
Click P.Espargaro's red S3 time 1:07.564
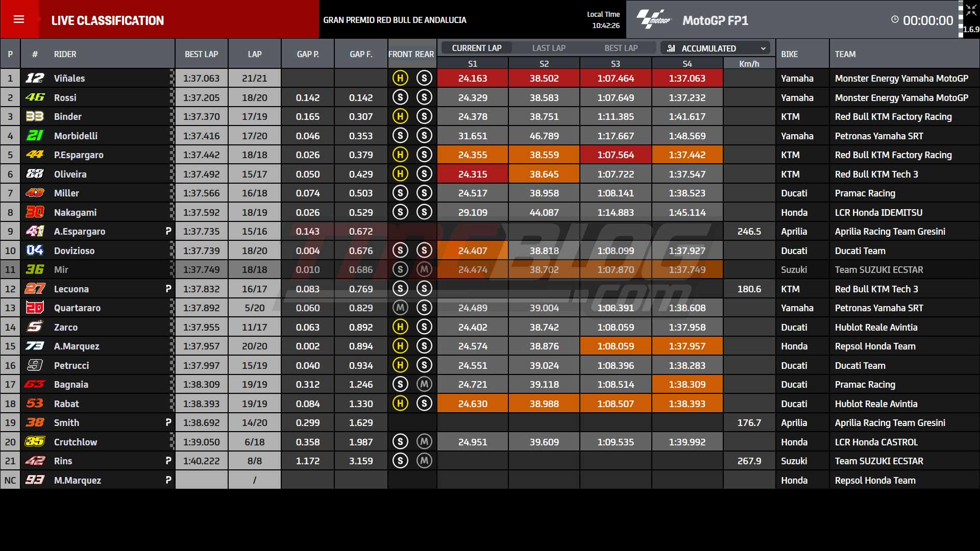[616, 155]
